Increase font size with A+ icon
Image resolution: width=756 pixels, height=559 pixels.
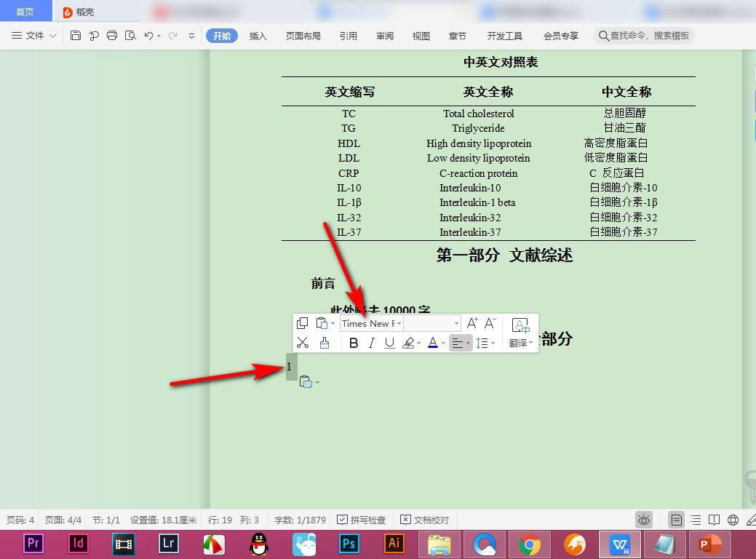point(471,323)
